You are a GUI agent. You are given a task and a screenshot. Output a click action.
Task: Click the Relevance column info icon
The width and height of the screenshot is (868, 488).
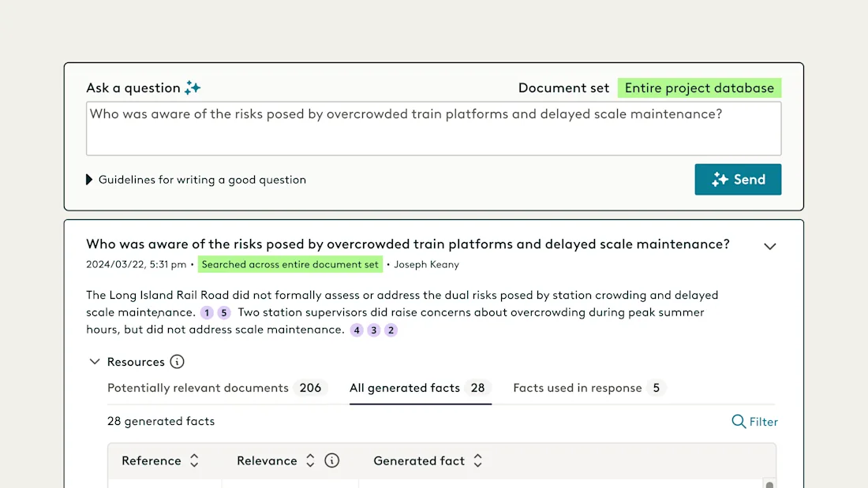click(x=331, y=460)
